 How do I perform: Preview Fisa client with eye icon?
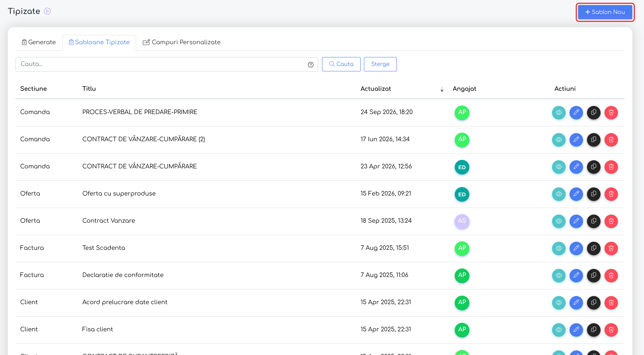(x=558, y=330)
